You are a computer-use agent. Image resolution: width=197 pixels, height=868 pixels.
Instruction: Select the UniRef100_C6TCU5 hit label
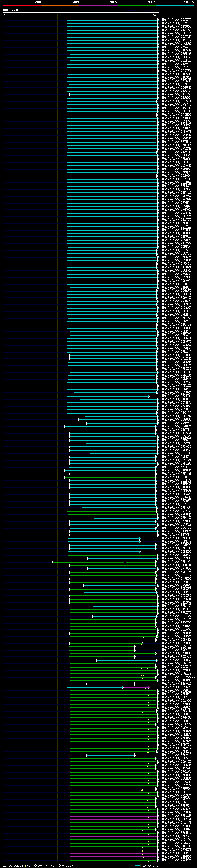click(x=177, y=81)
